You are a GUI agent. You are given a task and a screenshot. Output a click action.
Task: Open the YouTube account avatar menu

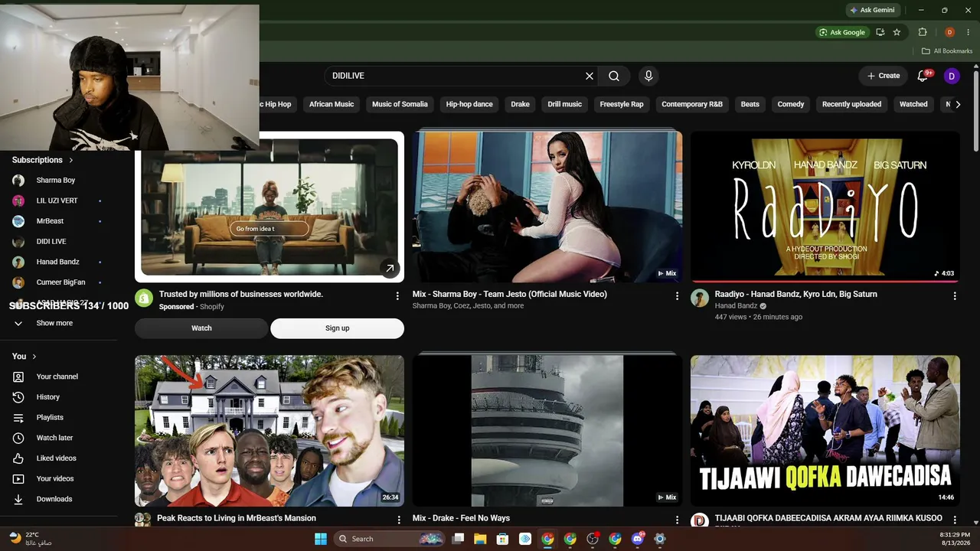point(952,76)
